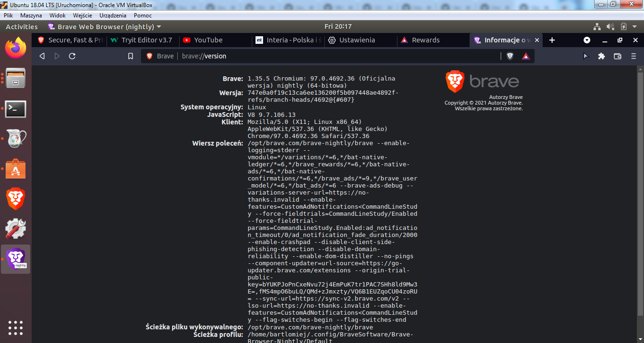Open a new tab with the plus button
This screenshot has width=644, height=343.
[552, 41]
